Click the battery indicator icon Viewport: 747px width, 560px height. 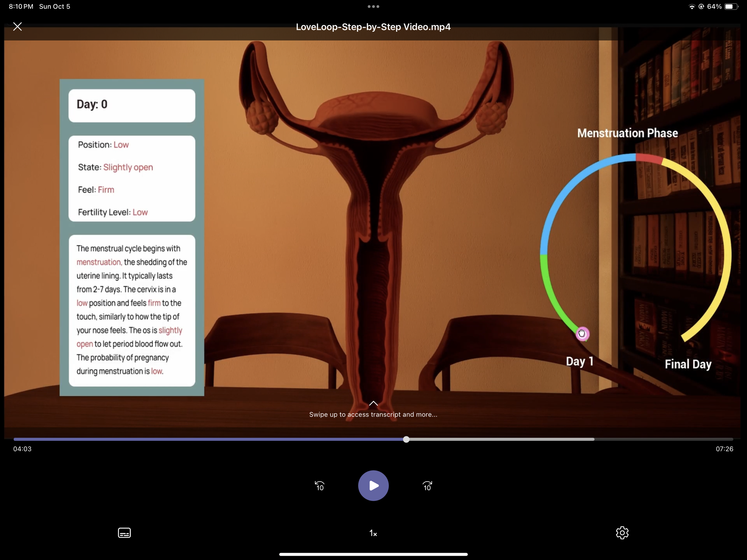(731, 7)
